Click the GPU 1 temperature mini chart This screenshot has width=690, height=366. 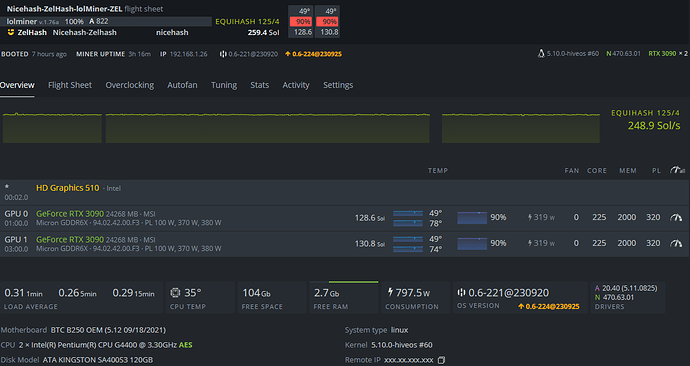point(408,244)
